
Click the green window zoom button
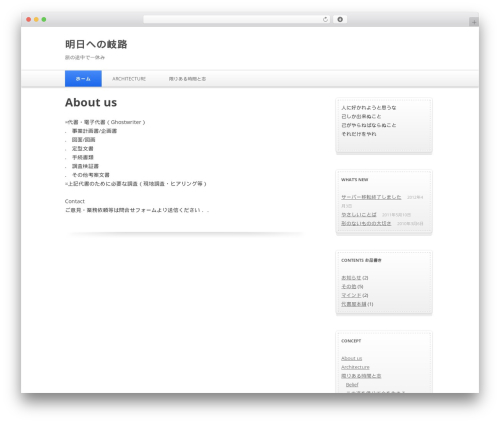[x=44, y=19]
